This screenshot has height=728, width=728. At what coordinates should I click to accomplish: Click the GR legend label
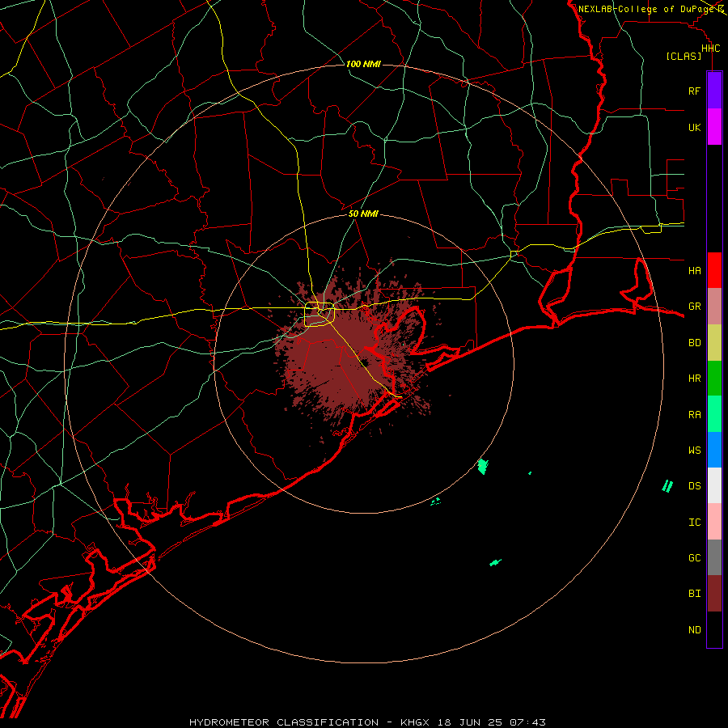click(694, 307)
